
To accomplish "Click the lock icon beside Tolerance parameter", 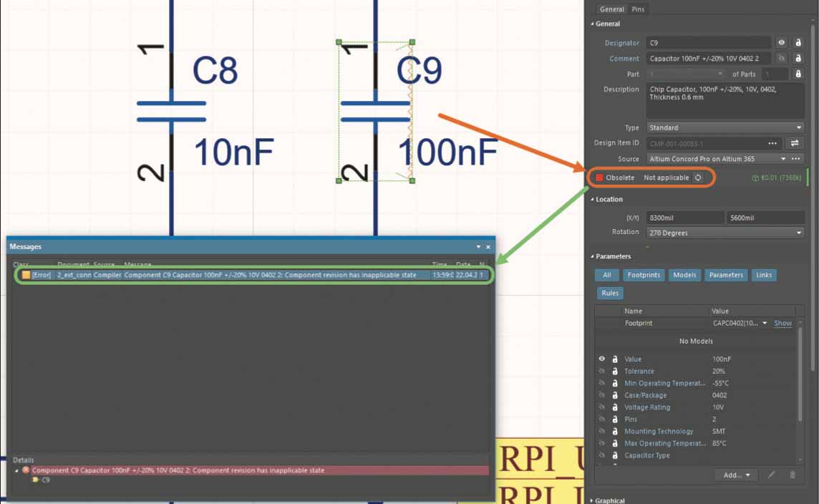I will 614,372.
